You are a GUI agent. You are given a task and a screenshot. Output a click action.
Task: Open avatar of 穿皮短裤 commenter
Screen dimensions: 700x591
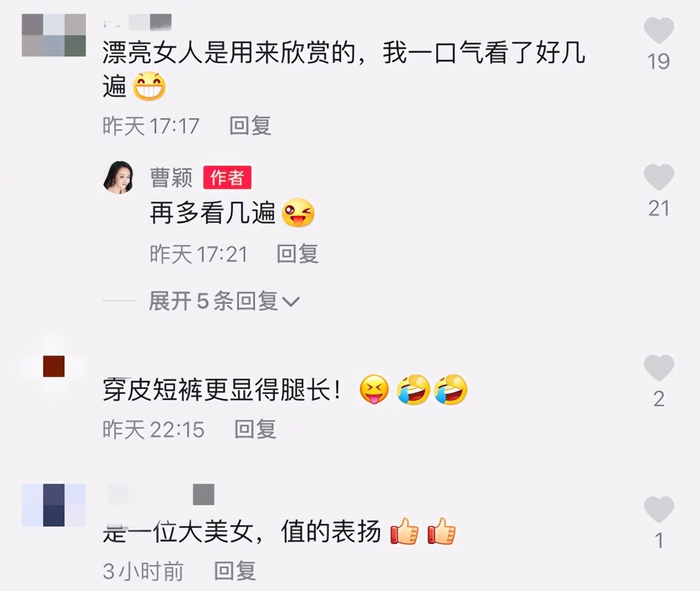tap(54, 366)
